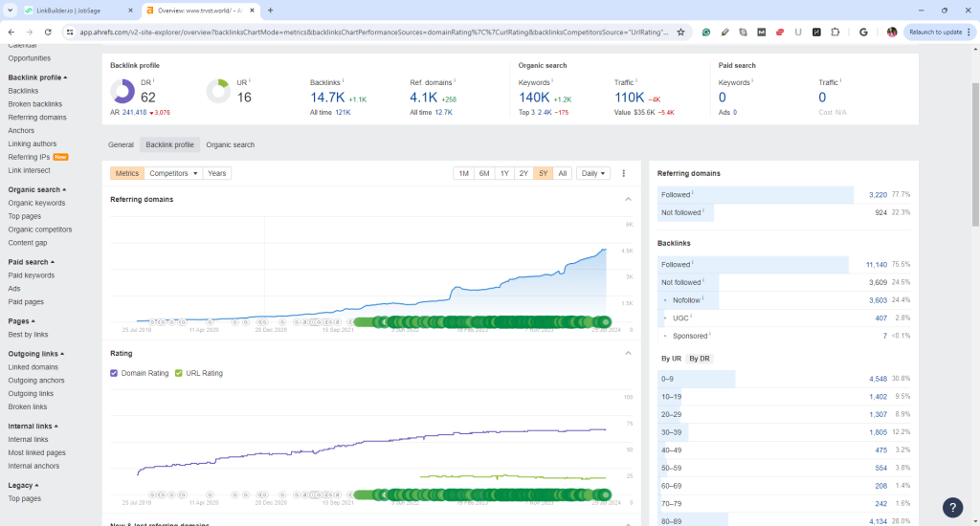Open the browser extensions puzzle icon
The image size is (980, 526).
(x=835, y=32)
